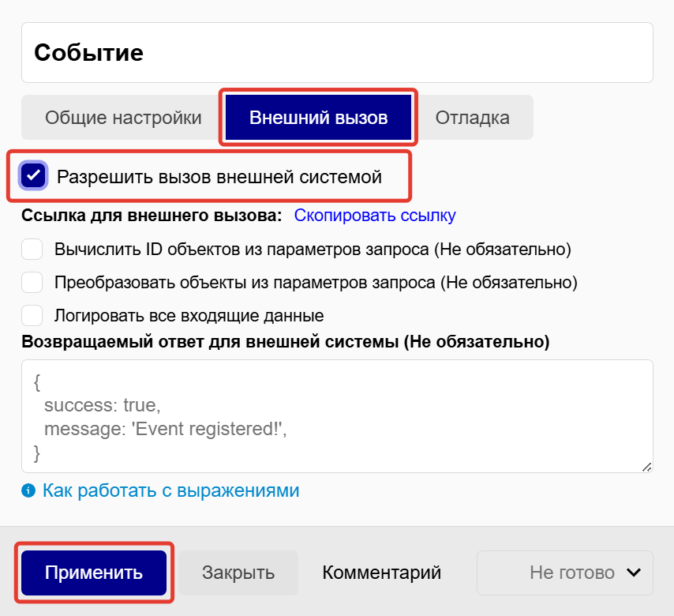The image size is (674, 616).
Task: Enable 'Вычислить ID объектов' checkbox
Action: (32, 250)
